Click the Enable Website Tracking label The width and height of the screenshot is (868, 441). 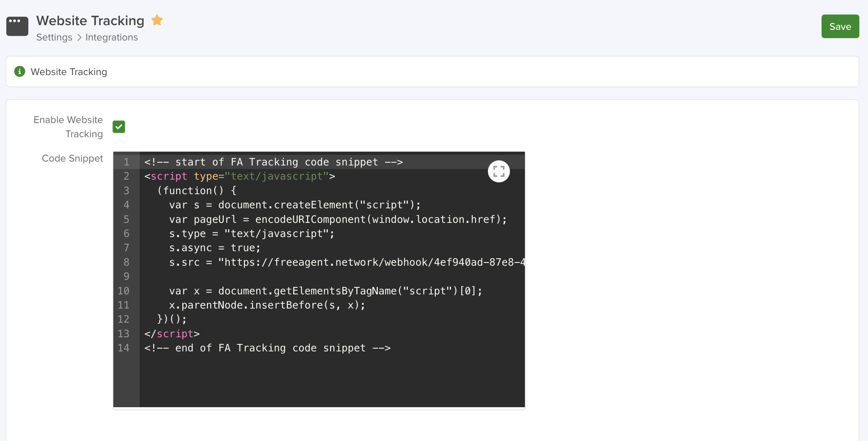(68, 127)
